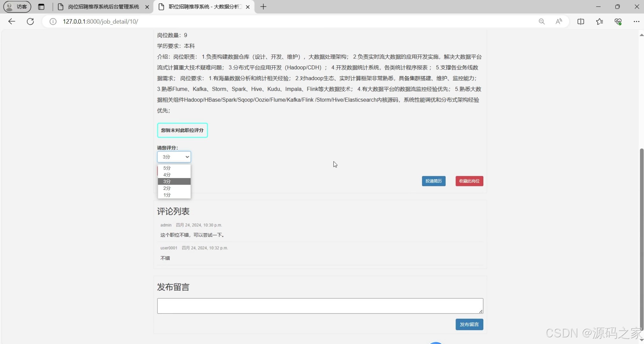Image resolution: width=644 pixels, height=344 pixels.
Task: Select 1分 in the rating dropdown
Action: [167, 195]
